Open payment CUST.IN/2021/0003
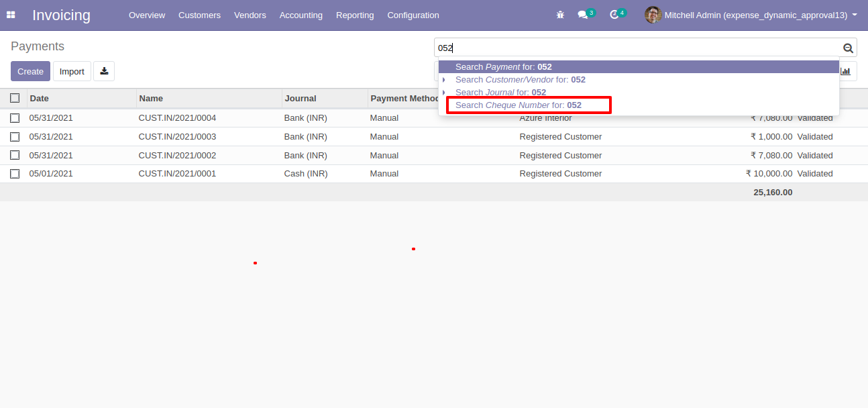This screenshot has width=868, height=408. click(x=177, y=137)
